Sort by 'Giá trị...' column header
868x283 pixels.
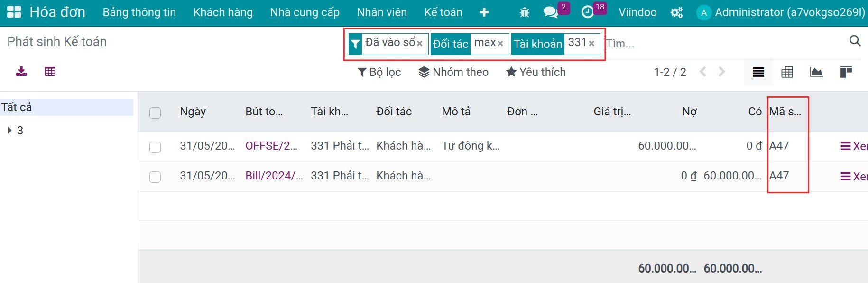[612, 112]
